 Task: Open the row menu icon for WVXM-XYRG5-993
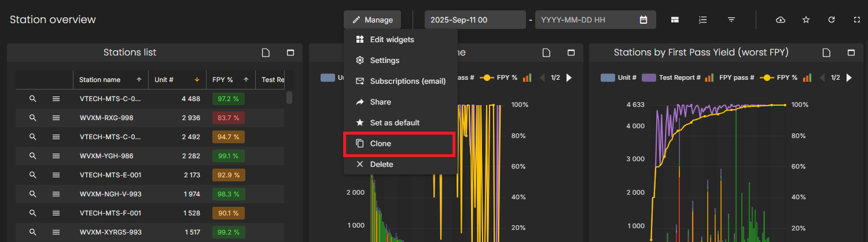pyautogui.click(x=56, y=232)
